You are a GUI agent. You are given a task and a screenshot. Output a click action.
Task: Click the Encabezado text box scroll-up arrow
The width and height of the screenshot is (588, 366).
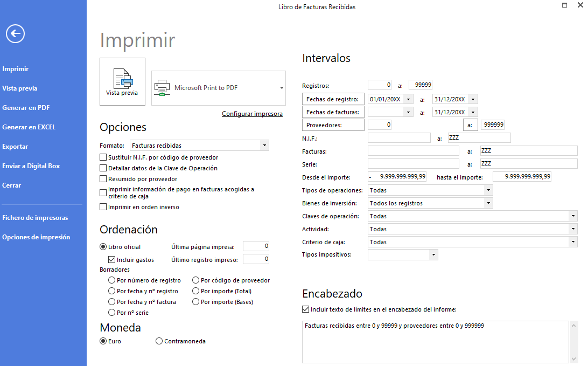pyautogui.click(x=574, y=326)
